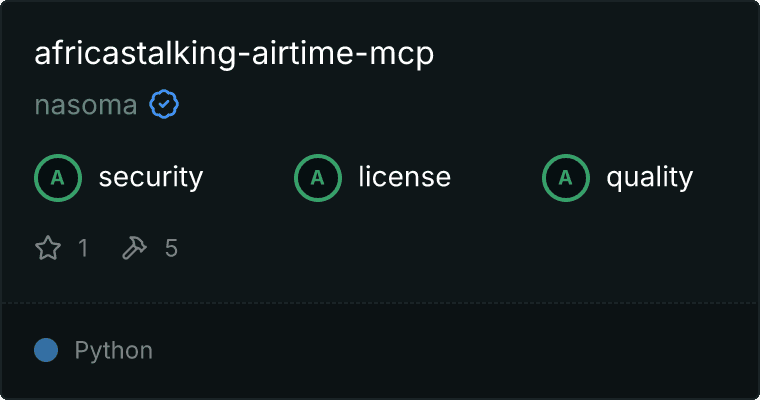Open the nasoma author profile

coord(86,105)
